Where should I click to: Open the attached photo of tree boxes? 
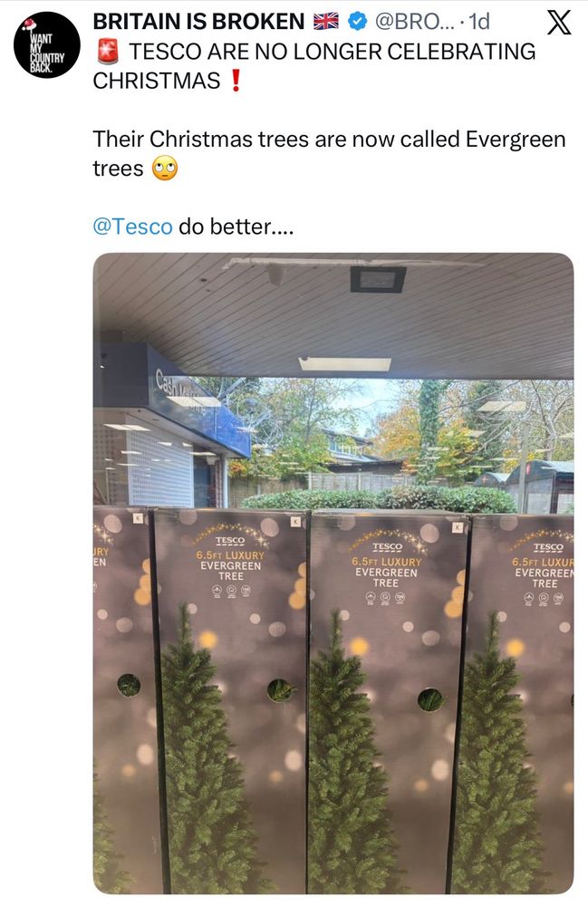333,573
